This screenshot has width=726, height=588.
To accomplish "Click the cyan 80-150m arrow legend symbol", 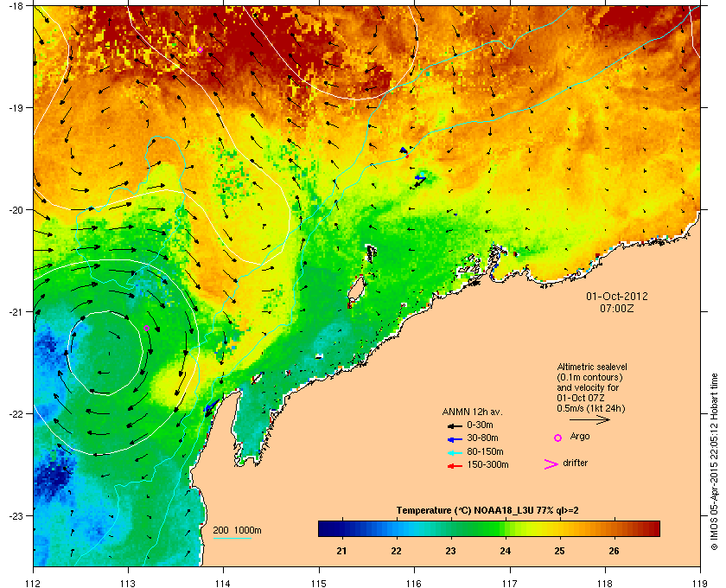I will [455, 452].
